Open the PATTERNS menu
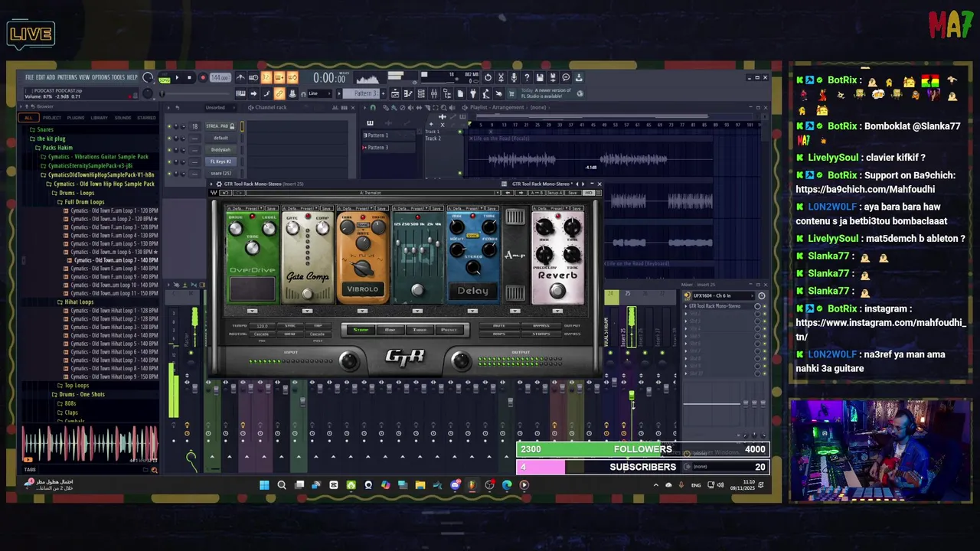The width and height of the screenshot is (980, 551). click(x=67, y=77)
